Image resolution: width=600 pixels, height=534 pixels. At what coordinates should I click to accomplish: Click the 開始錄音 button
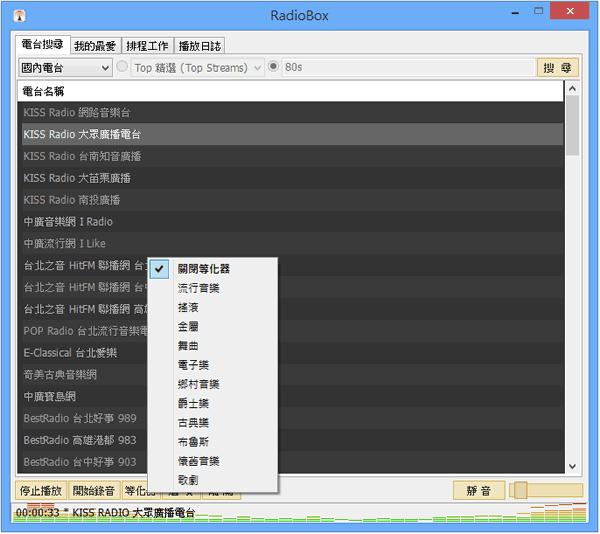point(94,491)
